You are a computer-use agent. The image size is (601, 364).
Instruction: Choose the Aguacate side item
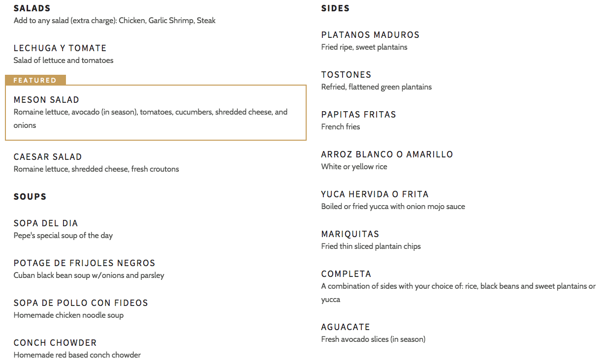[346, 327]
